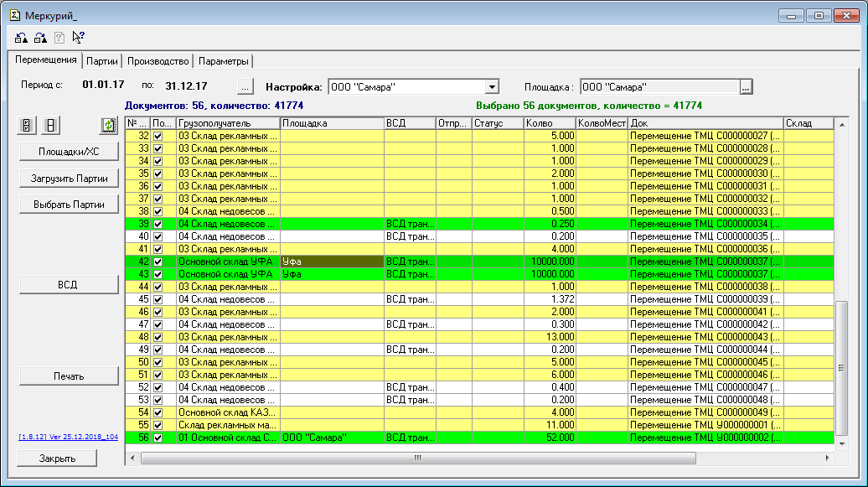The width and height of the screenshot is (868, 487).
Task: Open the version link 1.8.12
Action: [x=68, y=437]
